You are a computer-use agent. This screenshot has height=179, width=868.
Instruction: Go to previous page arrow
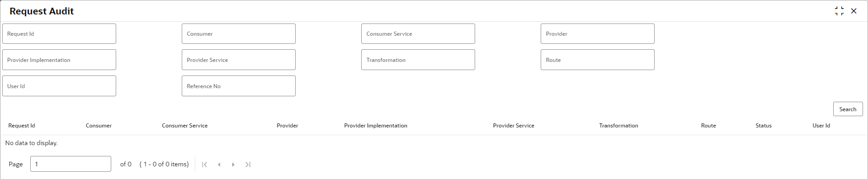tap(219, 165)
